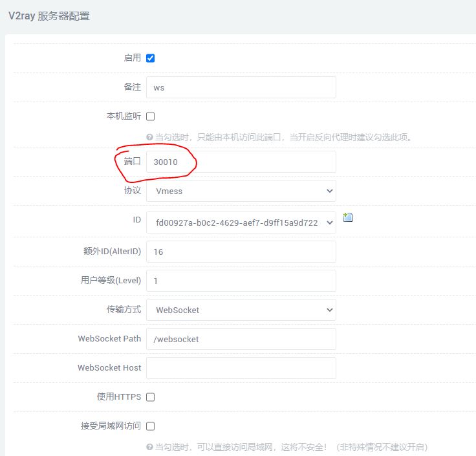The image size is (476, 456).
Task: Click the WebSocket Host label
Action: click(x=109, y=367)
